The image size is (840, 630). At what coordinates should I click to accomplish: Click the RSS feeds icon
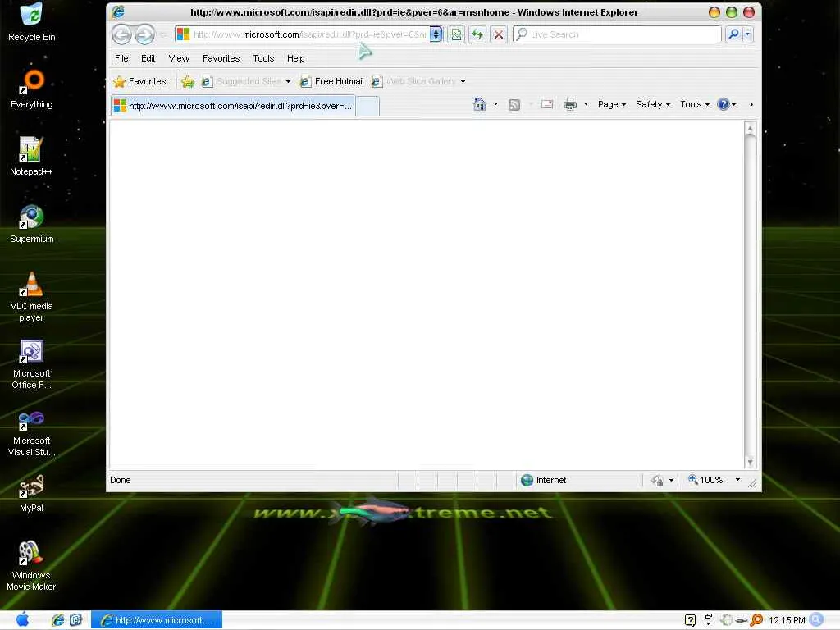[514, 104]
